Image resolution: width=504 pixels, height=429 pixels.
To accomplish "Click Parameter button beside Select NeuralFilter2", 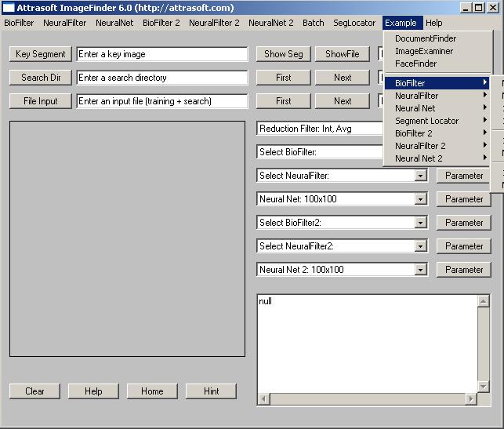I will pos(464,246).
